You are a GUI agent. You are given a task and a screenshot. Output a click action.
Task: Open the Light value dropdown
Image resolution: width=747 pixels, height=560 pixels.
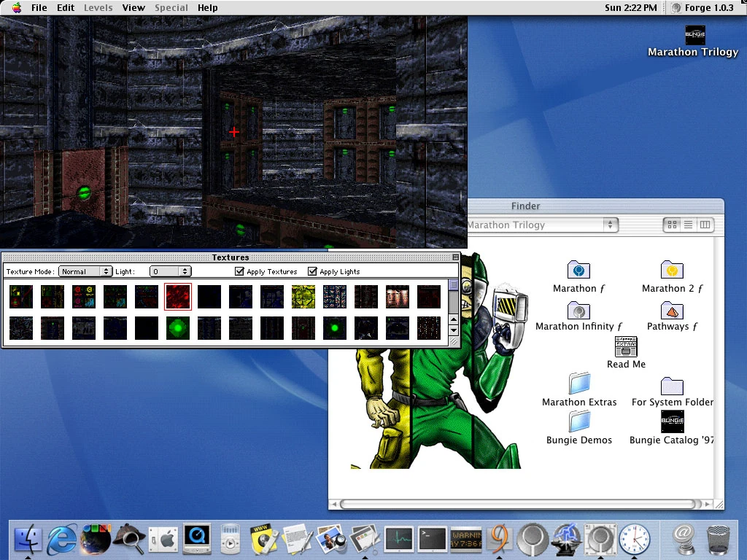[x=170, y=271]
